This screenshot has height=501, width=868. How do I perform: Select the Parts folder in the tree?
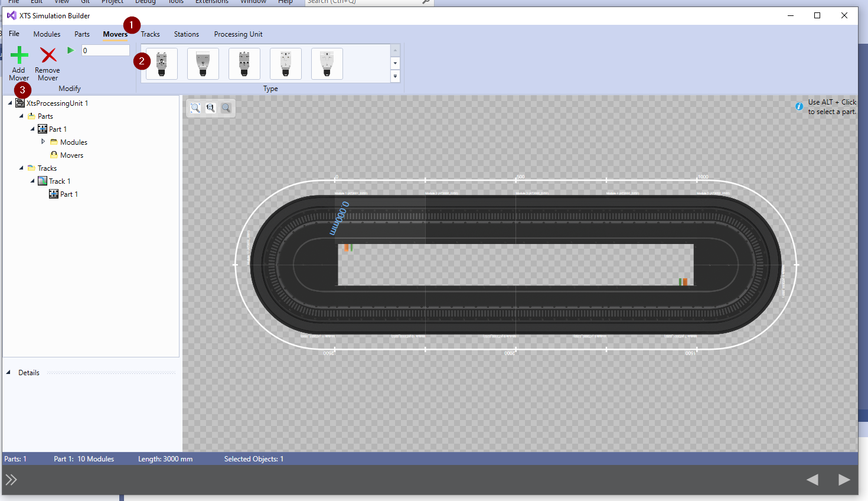(45, 116)
